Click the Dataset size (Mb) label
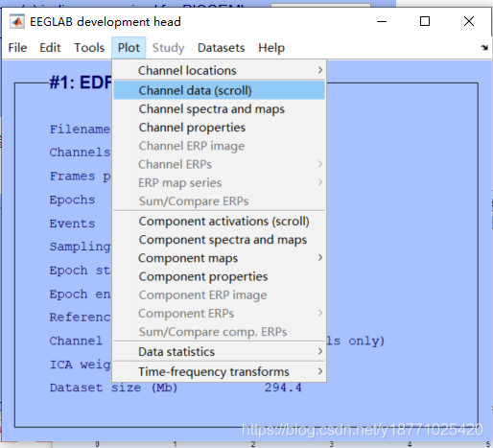 tap(113, 388)
